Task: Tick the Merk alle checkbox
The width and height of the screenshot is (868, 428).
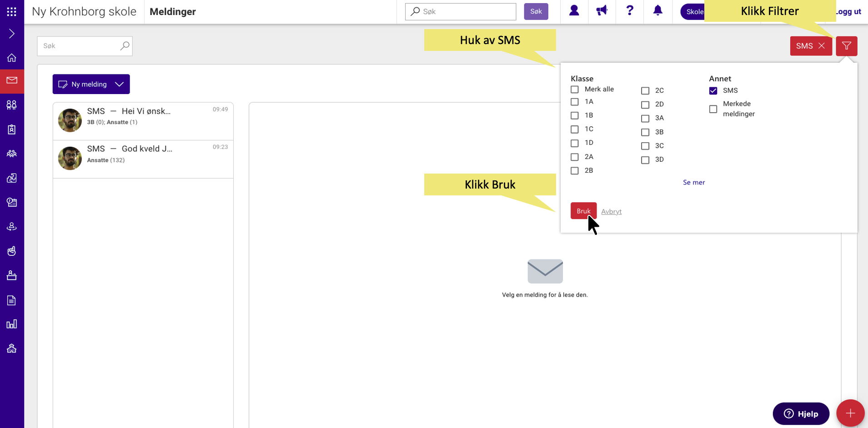Action: pyautogui.click(x=575, y=90)
